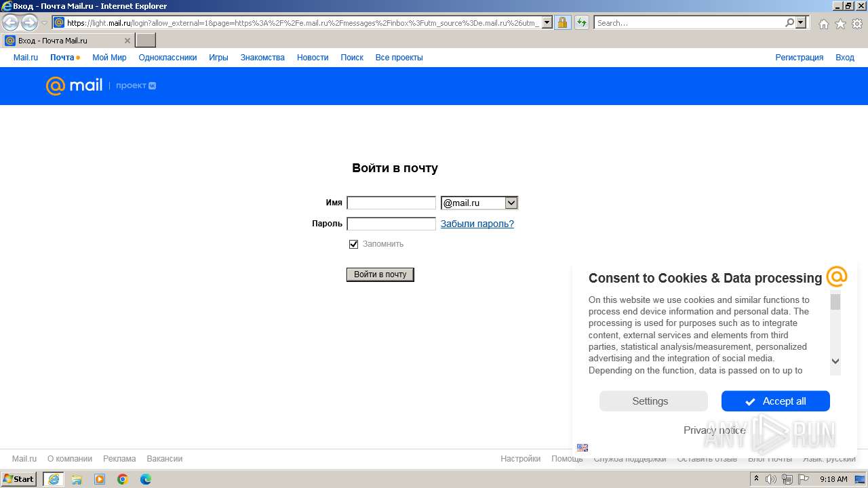Click the Вход link at top right
The width and height of the screenshot is (868, 488).
pos(845,58)
